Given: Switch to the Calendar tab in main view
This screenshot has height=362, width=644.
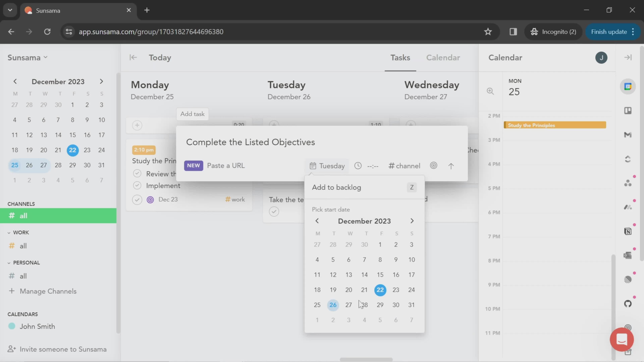Looking at the screenshot, I should (443, 57).
